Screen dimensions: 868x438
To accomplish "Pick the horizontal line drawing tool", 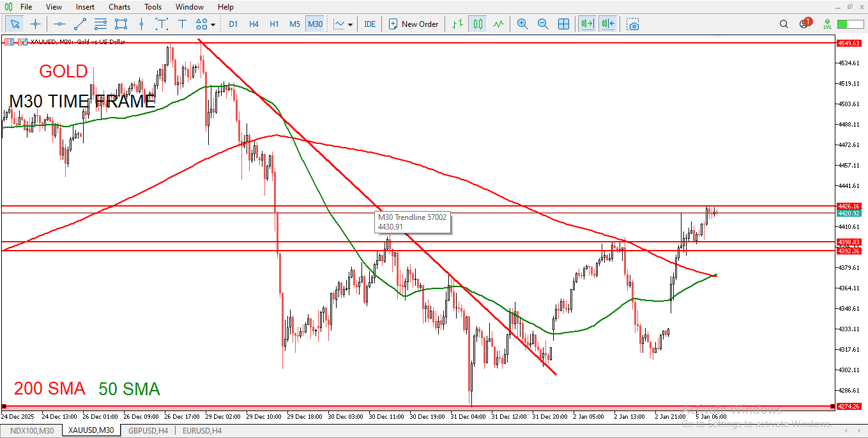I will click(59, 24).
